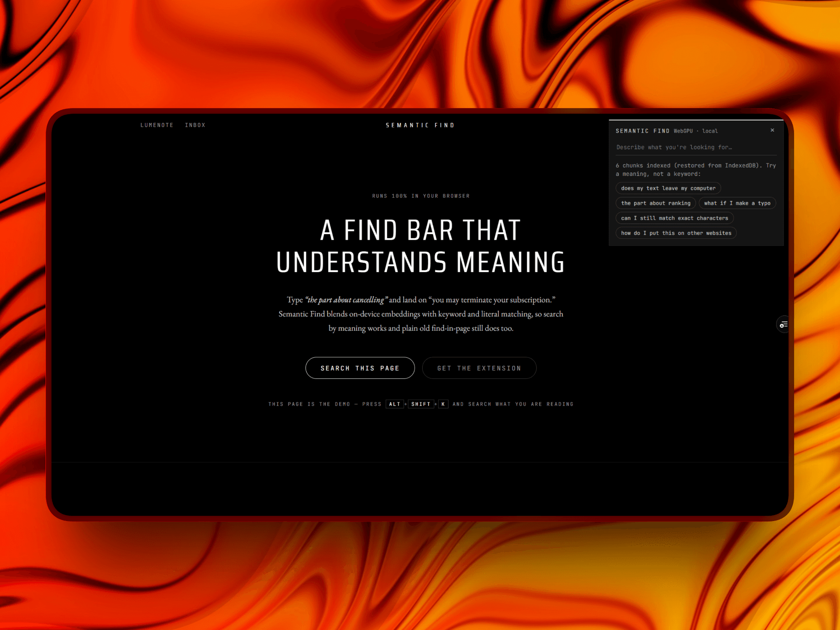840x630 pixels.
Task: Choose 'the part about ranking' suggestion chip
Action: pyautogui.click(x=655, y=203)
